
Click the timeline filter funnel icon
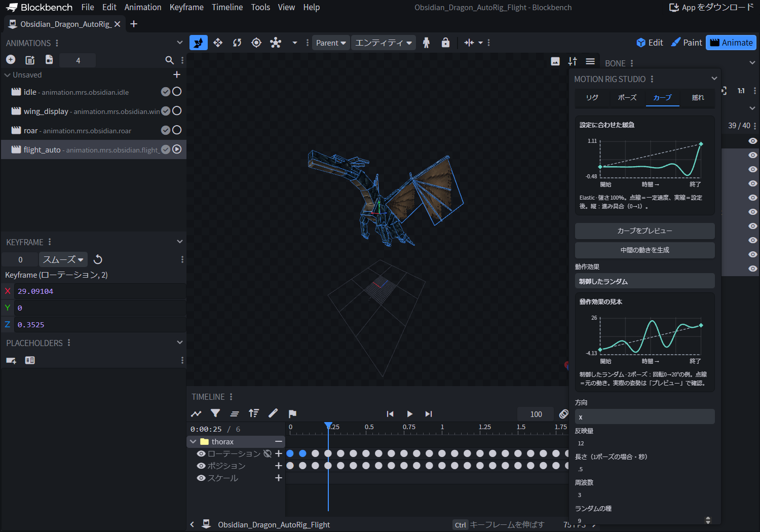coord(215,413)
